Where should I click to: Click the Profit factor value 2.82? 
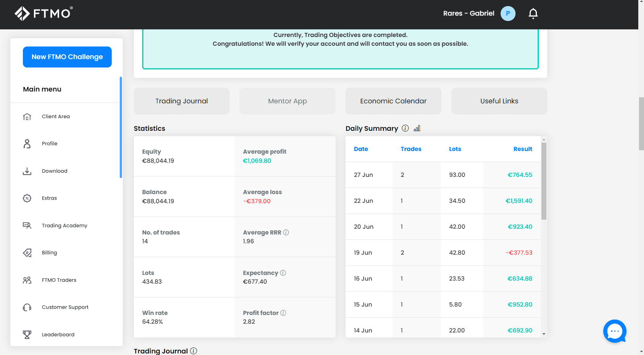point(249,322)
